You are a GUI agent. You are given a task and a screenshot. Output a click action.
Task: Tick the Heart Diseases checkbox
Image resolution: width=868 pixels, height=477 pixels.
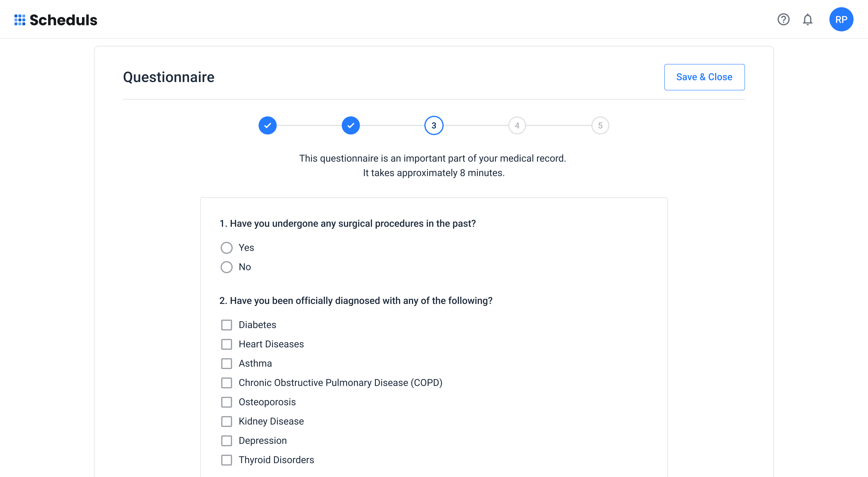click(x=226, y=344)
